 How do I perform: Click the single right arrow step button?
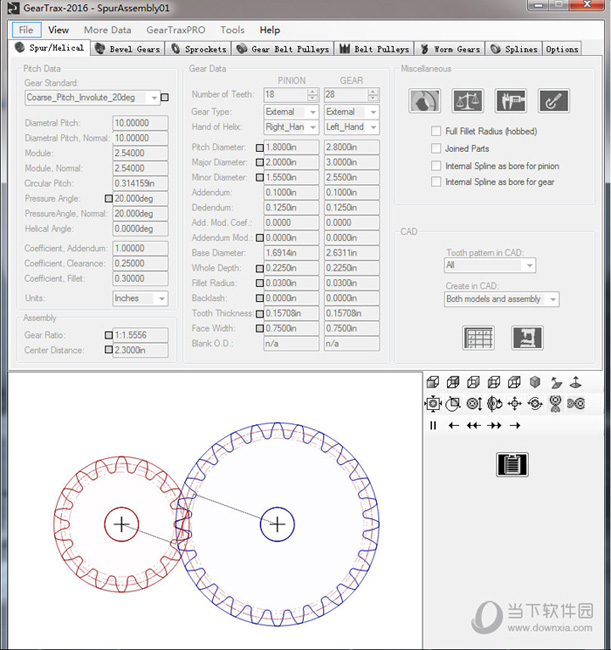515,425
